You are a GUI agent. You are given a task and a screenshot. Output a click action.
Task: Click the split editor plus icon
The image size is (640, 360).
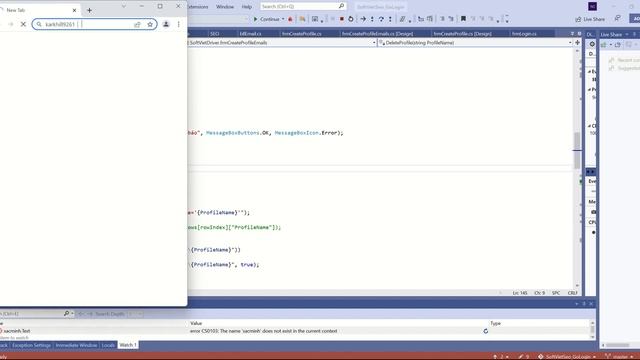578,42
